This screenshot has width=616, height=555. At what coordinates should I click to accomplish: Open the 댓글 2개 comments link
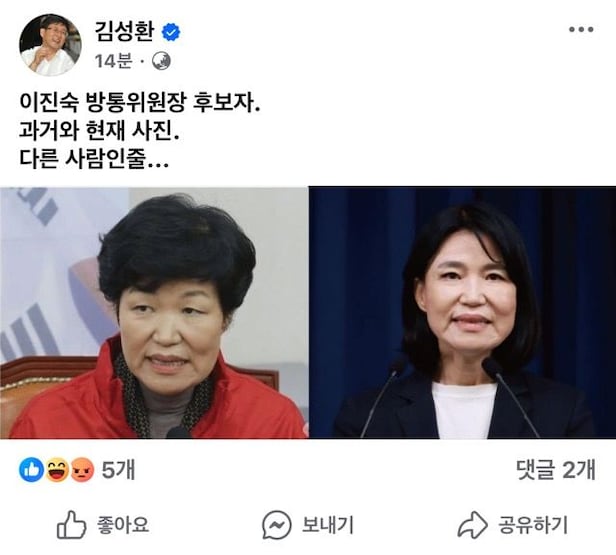pyautogui.click(x=556, y=470)
